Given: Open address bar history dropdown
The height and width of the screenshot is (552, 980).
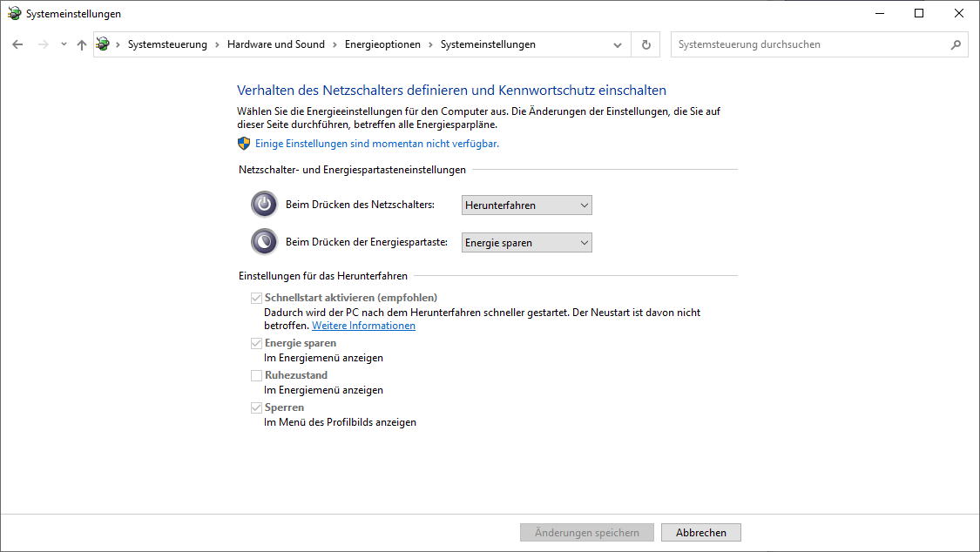Looking at the screenshot, I should click(x=618, y=45).
